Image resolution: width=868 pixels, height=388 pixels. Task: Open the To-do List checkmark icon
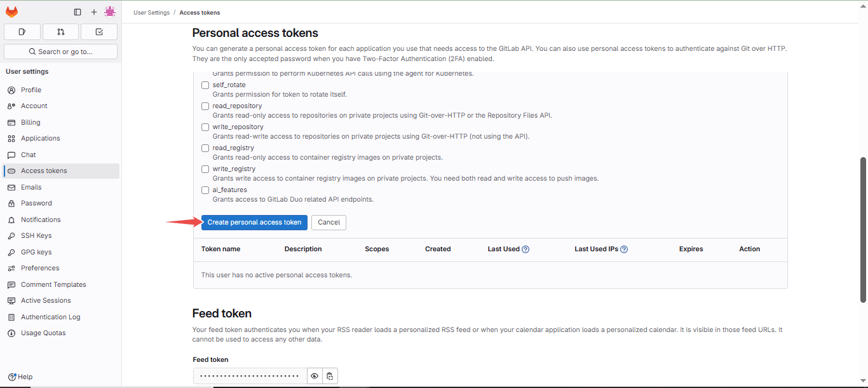(x=98, y=31)
